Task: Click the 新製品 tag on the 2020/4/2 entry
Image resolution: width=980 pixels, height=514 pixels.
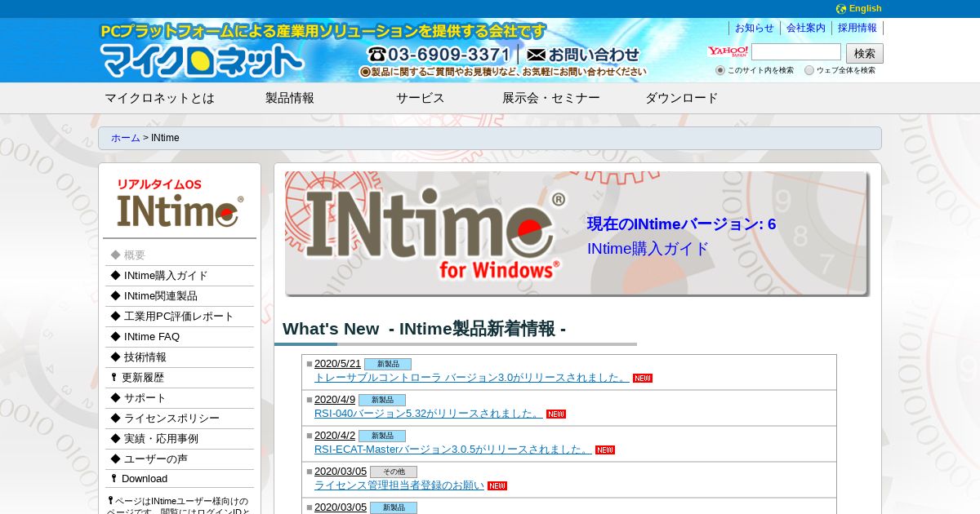Action: pos(382,436)
